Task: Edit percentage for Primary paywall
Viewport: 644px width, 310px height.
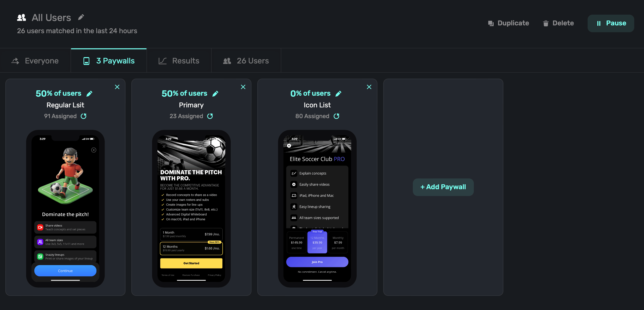Action: (215, 93)
